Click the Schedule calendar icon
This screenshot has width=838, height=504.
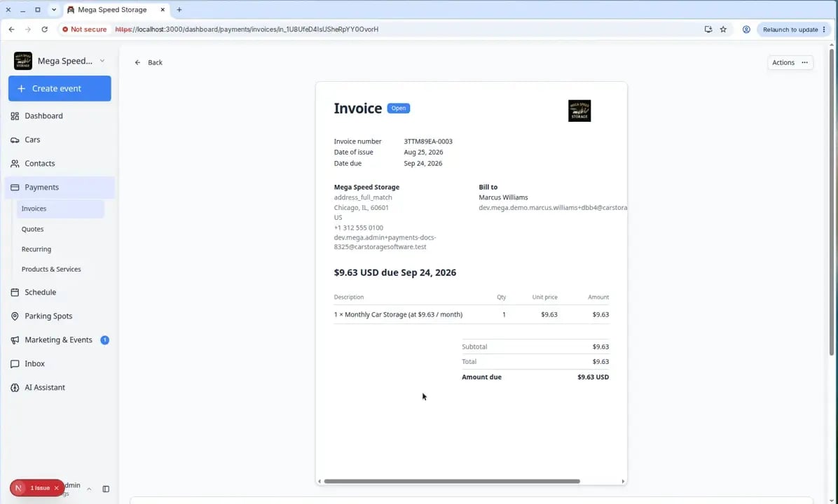15,292
